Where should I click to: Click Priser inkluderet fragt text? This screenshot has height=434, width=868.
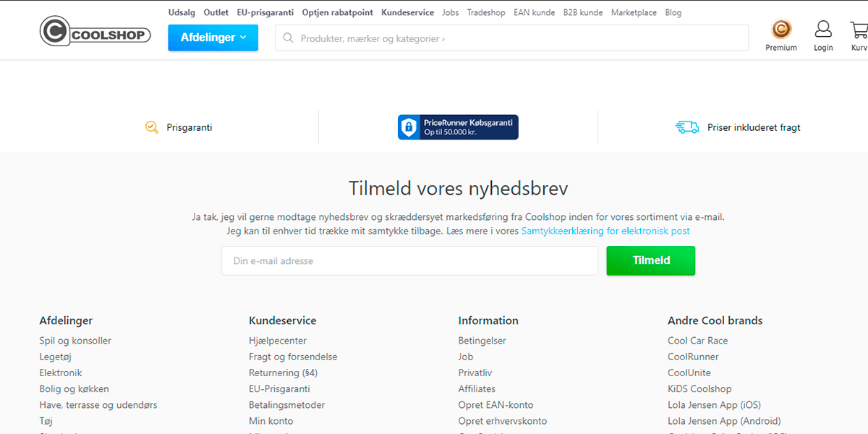(754, 127)
